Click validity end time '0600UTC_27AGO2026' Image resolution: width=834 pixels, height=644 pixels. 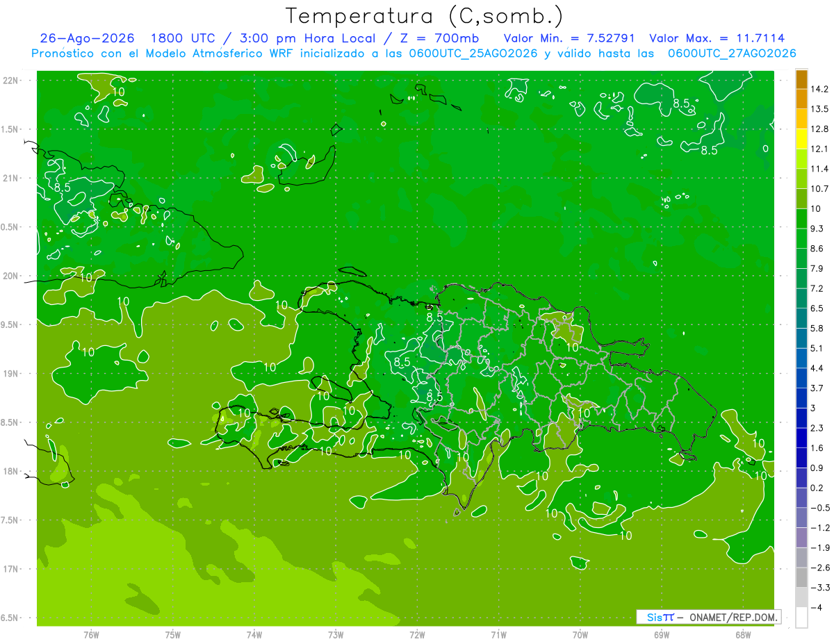[x=732, y=53]
